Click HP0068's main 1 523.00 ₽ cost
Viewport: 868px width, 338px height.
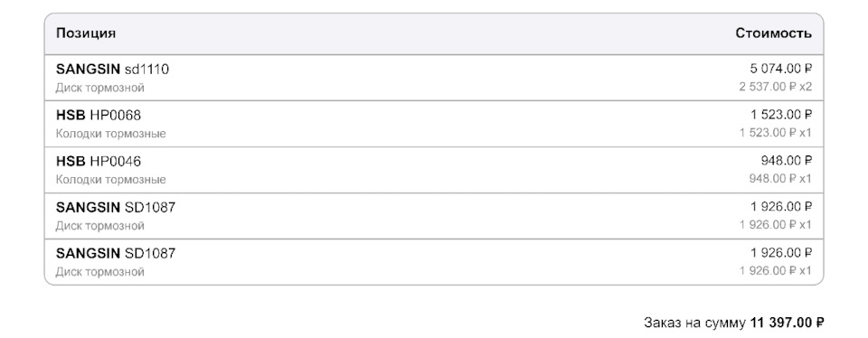pos(780,115)
